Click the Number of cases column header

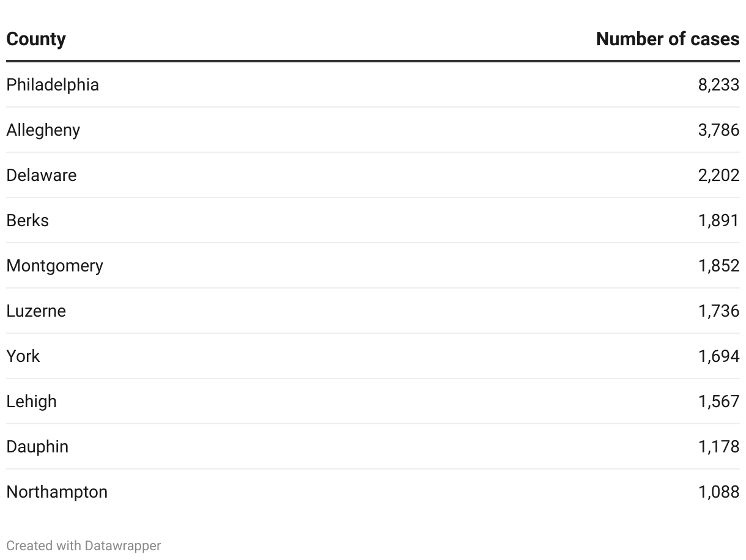pyautogui.click(x=668, y=39)
